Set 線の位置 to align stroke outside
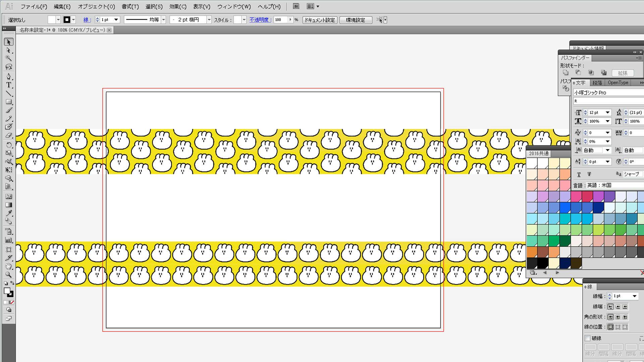 pyautogui.click(x=625, y=327)
